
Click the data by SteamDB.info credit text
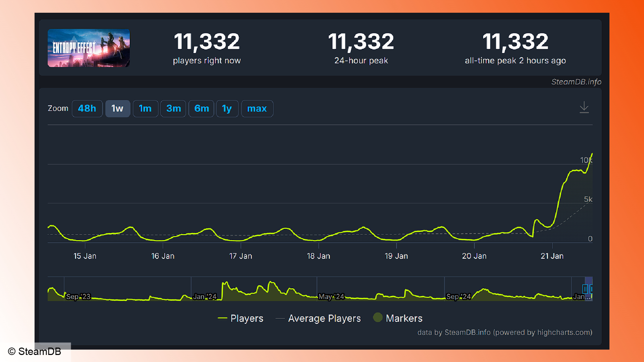[505, 333]
